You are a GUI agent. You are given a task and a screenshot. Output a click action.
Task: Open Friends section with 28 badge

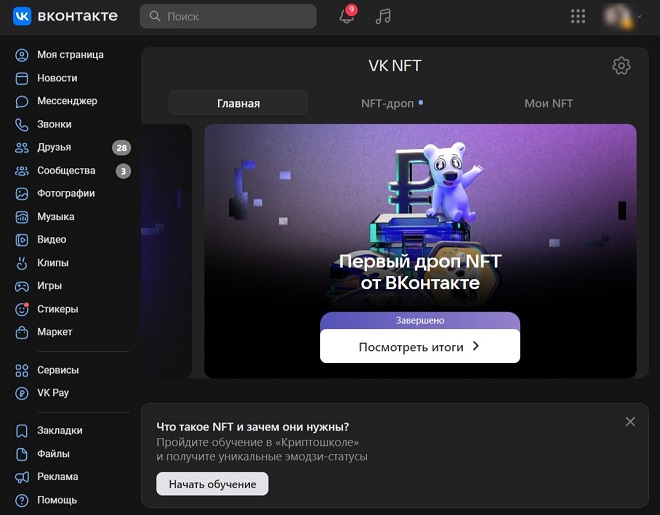(x=72, y=148)
